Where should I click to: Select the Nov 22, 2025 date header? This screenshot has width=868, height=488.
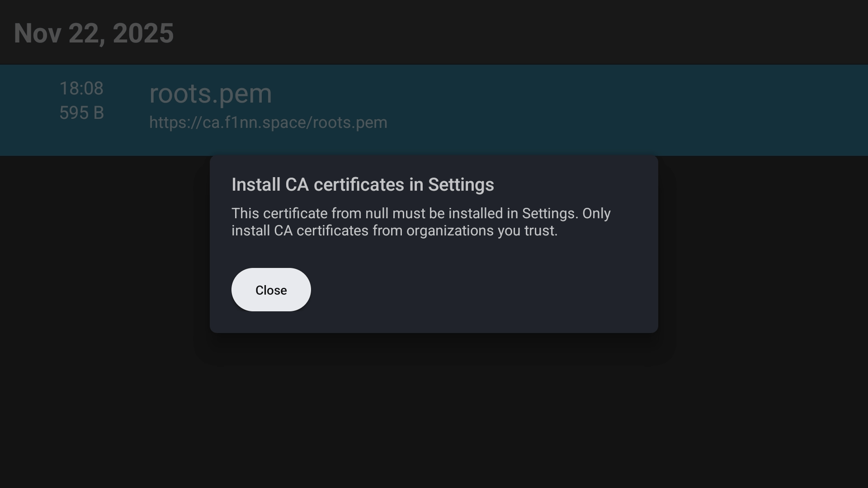coord(93,32)
